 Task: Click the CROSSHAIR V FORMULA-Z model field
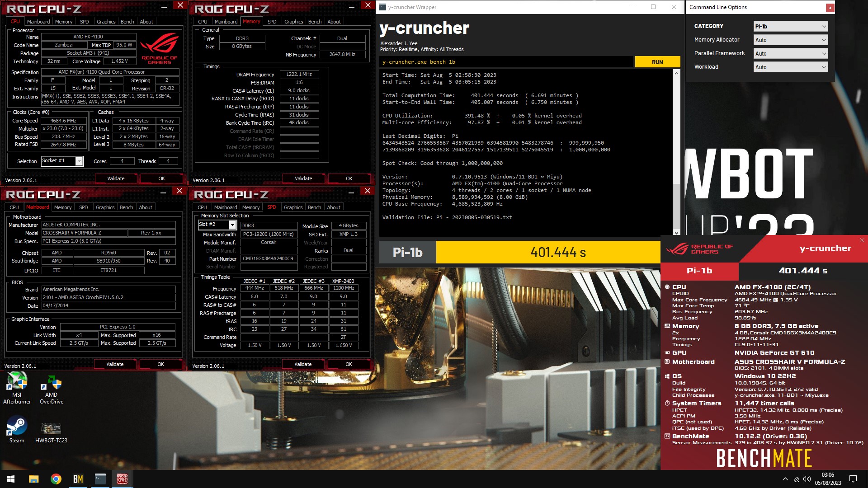coord(84,233)
